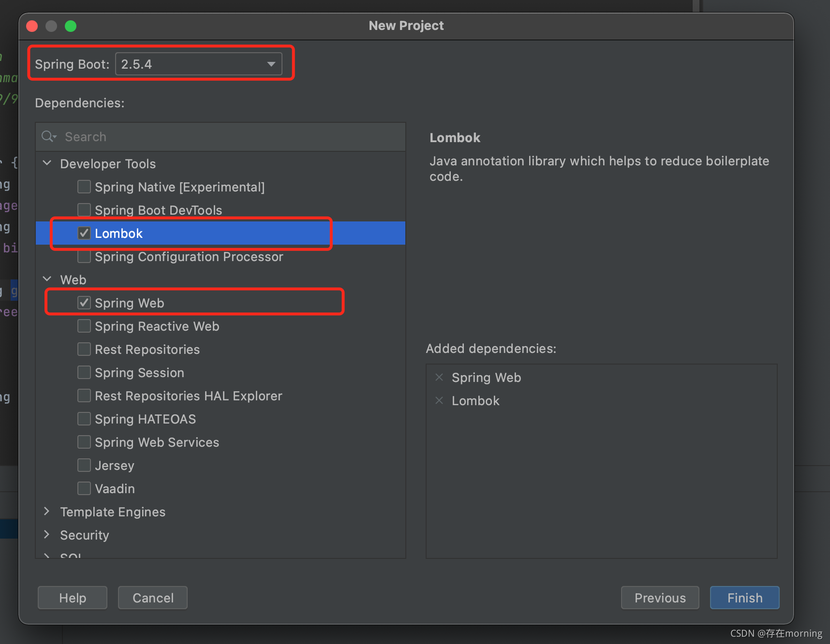
Task: Check Spring HATEOAS dependency
Action: [84, 419]
